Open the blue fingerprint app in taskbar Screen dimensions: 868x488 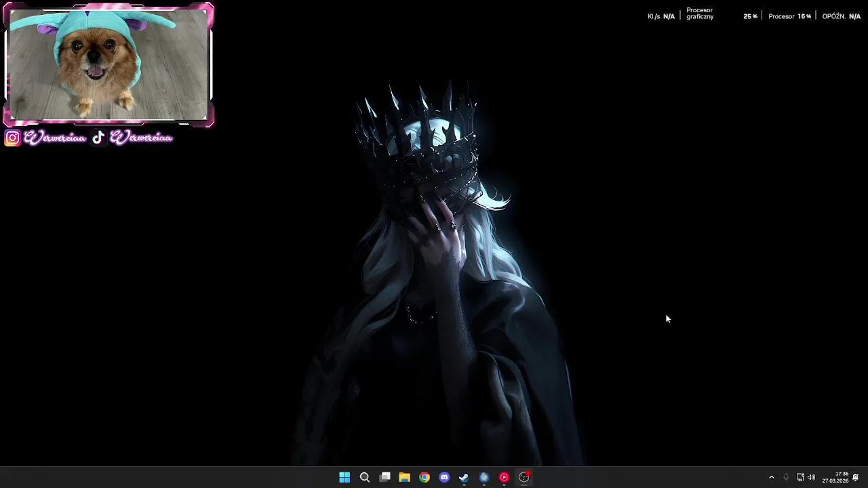[x=484, y=477]
